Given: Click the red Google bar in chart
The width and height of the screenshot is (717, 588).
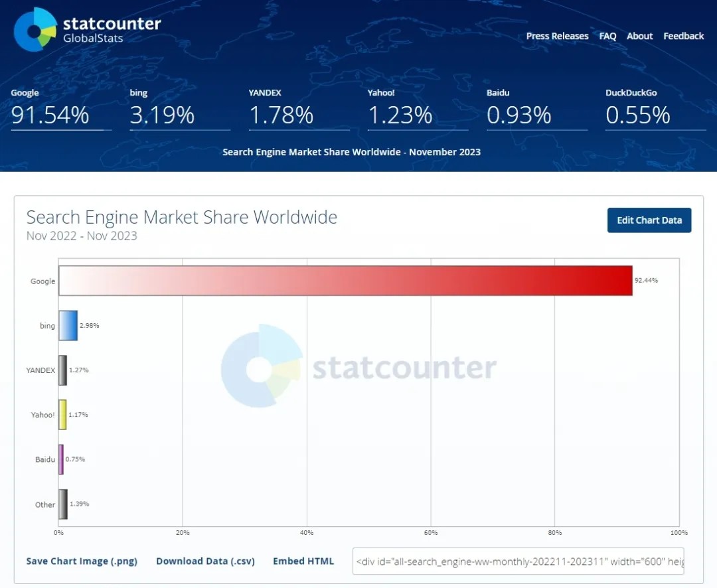Looking at the screenshot, I should point(345,281).
